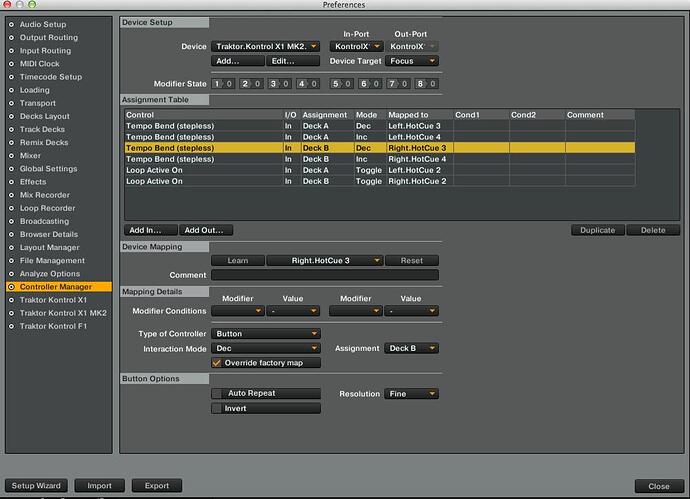Open the Right.HotCue 3 mapping dropdown
Viewport: 690px width, 499px height.
click(x=325, y=261)
